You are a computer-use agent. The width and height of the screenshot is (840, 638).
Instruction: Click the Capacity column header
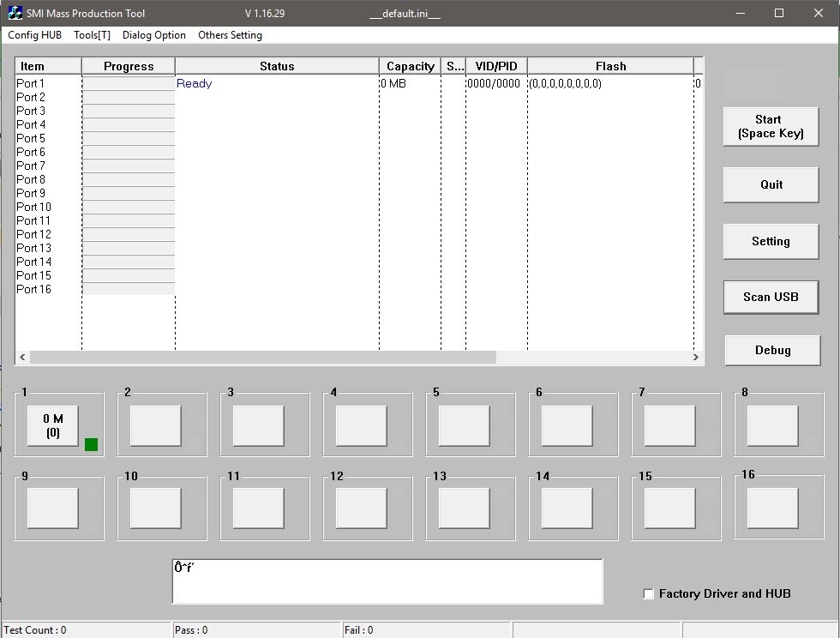pos(410,66)
